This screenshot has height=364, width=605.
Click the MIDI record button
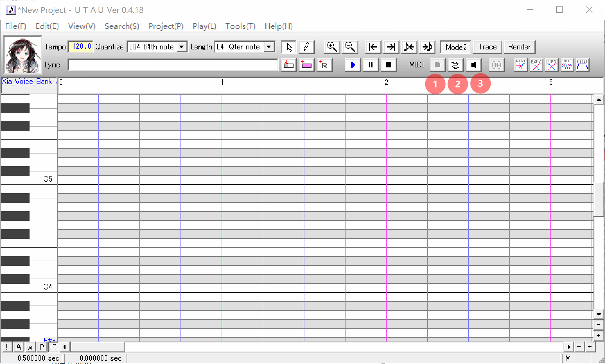pos(437,65)
